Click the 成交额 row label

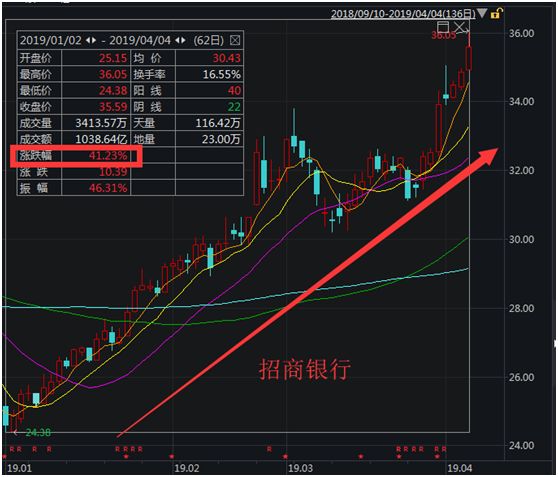(35, 139)
